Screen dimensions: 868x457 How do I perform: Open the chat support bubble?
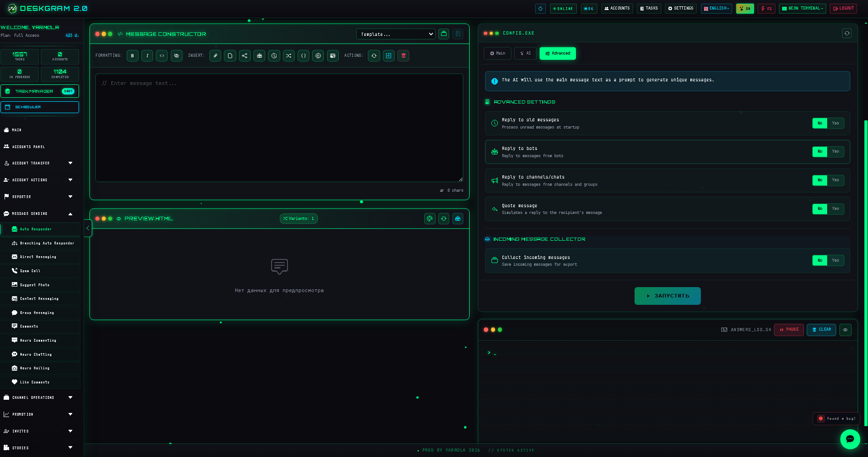point(850,439)
